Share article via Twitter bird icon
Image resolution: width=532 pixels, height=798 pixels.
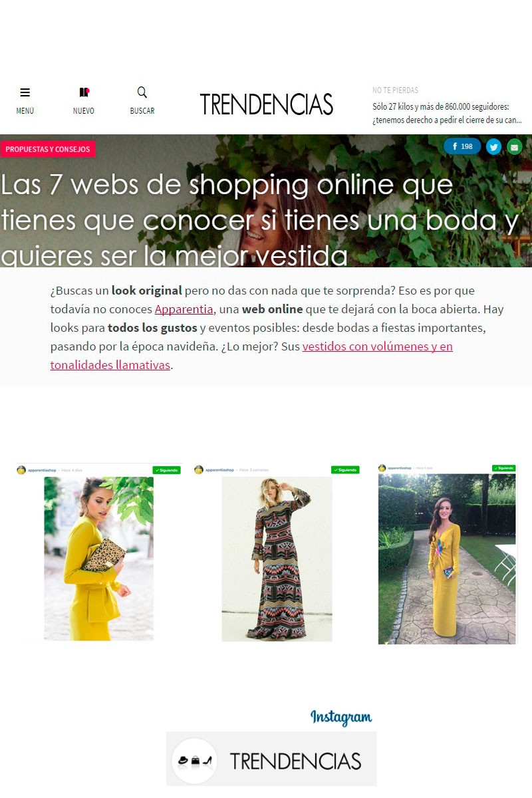tap(493, 147)
